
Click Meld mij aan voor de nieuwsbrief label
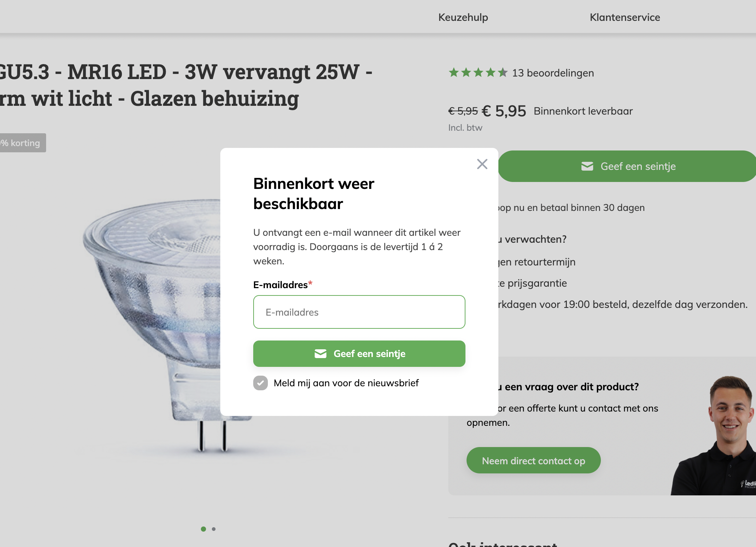[x=346, y=383]
